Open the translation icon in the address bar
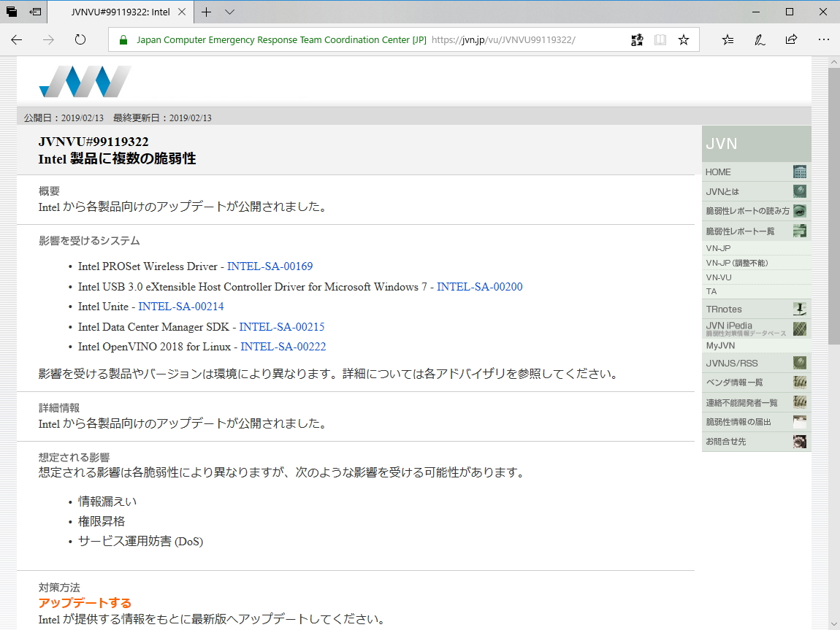Viewport: 840px width, 630px height. tap(636, 39)
